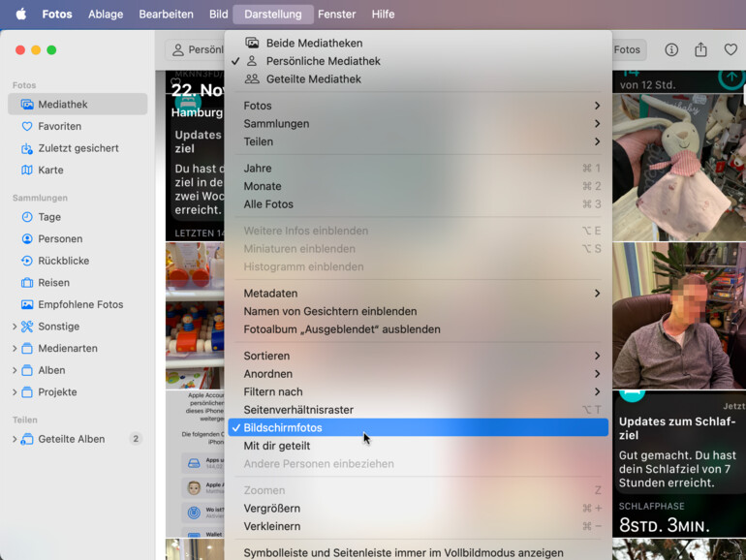Click the Medienarten folder icon
Screen dimensions: 746x560
click(27, 348)
